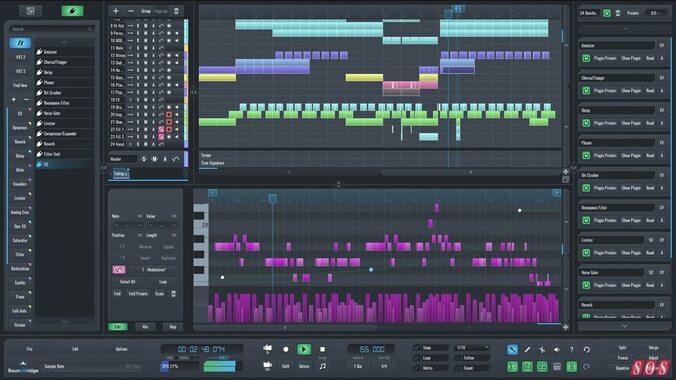Click the Group button above the track list
Image resolution: width=676 pixels, height=380 pixels.
coord(146,11)
